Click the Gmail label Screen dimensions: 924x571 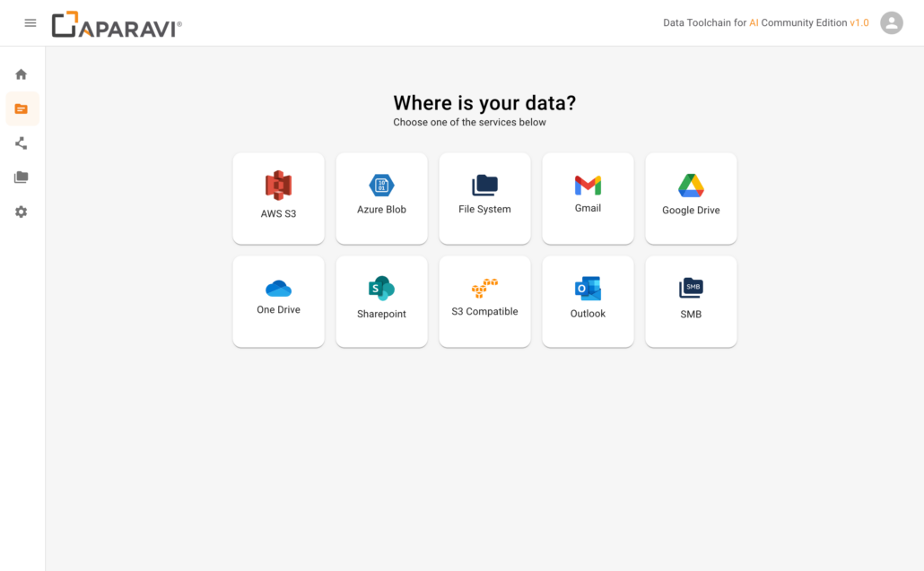(588, 208)
